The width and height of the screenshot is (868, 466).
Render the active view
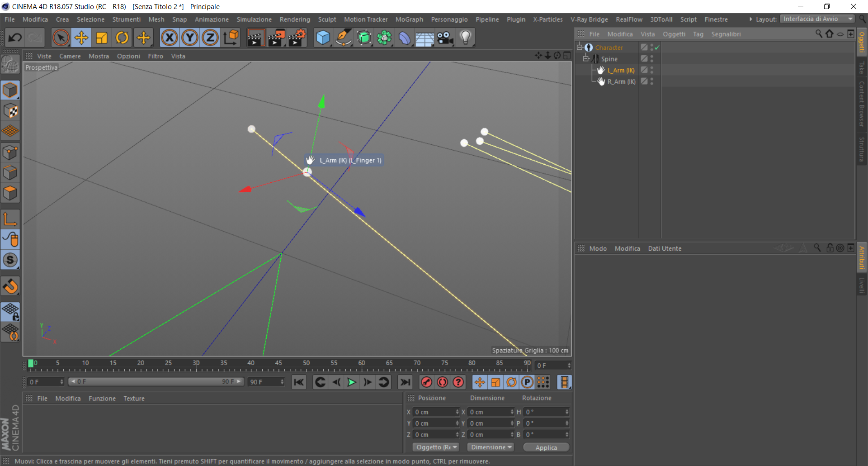click(x=255, y=38)
